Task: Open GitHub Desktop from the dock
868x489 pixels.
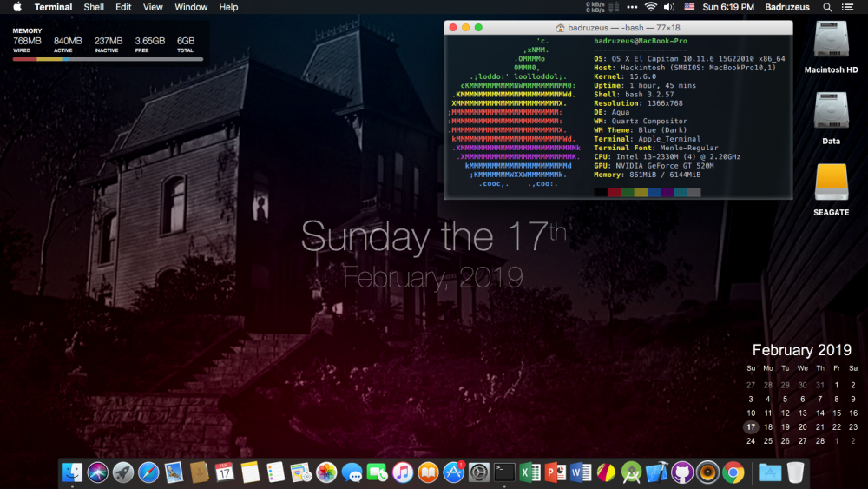Action: coord(682,472)
